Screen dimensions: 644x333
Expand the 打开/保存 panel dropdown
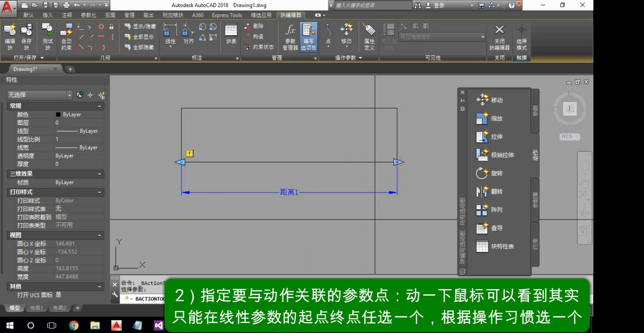(x=29, y=58)
